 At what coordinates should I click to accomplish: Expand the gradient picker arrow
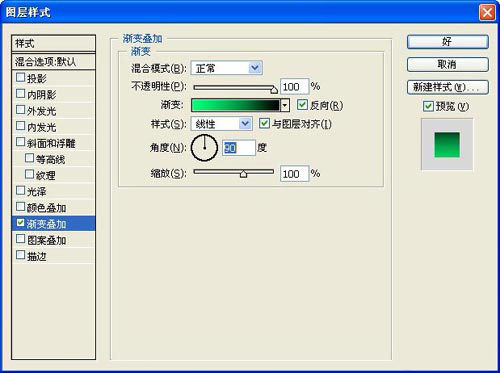[x=285, y=105]
